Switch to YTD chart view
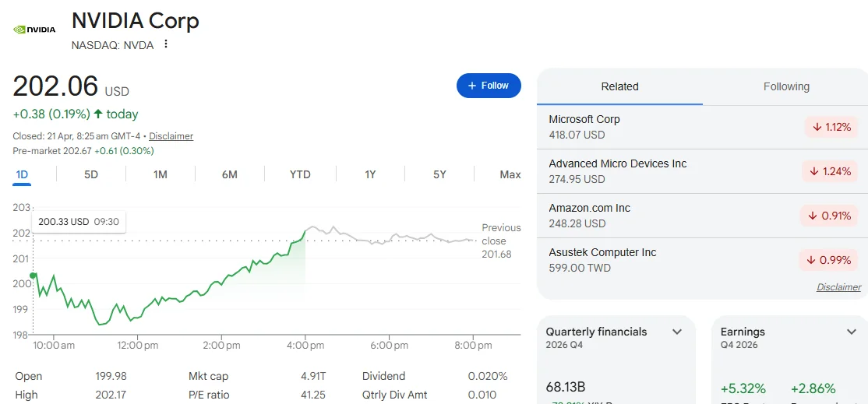This screenshot has width=868, height=404. [x=300, y=174]
